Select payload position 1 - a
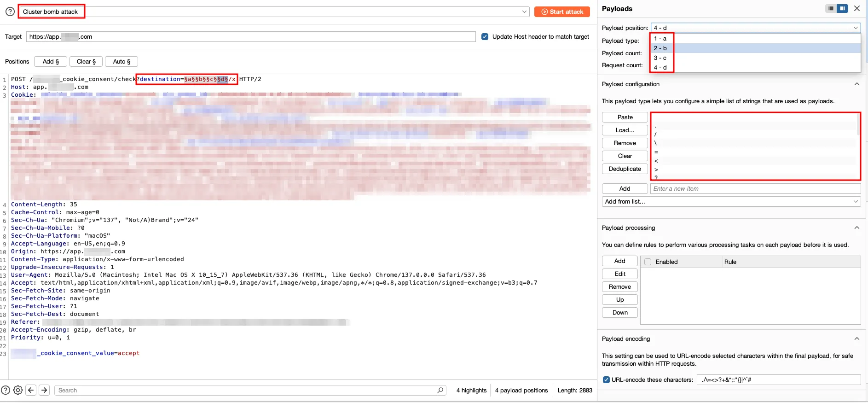The width and height of the screenshot is (868, 403). click(755, 39)
